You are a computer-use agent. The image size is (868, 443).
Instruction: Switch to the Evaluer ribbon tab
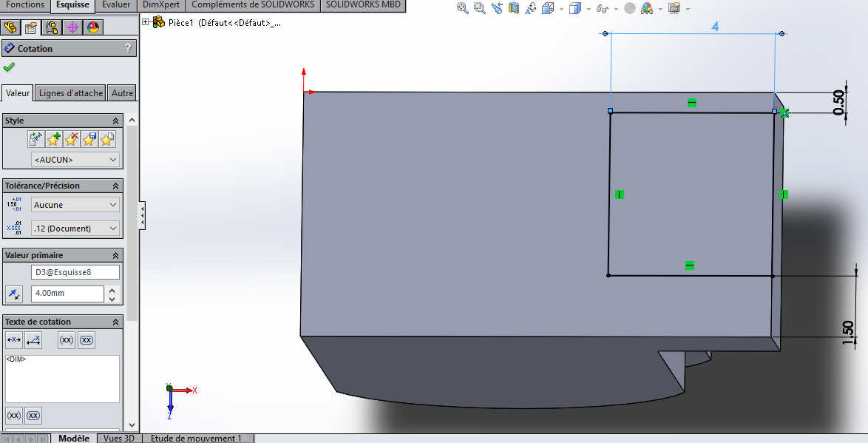[116, 5]
